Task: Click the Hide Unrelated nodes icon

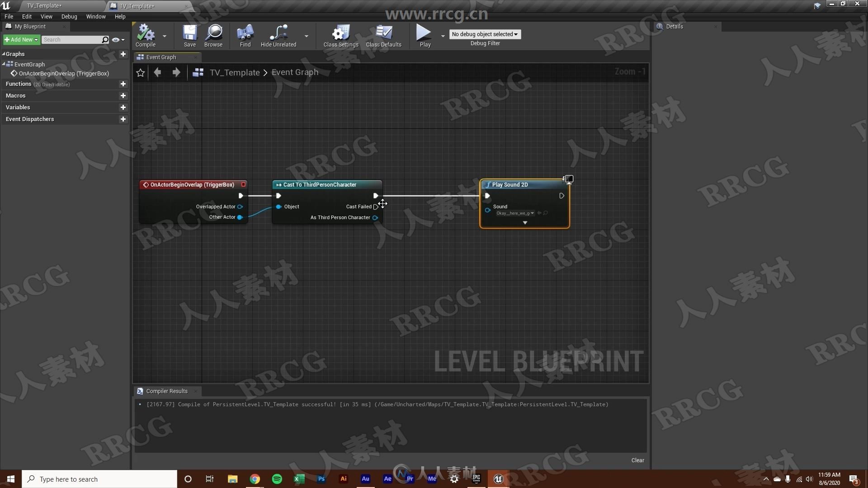Action: click(278, 33)
